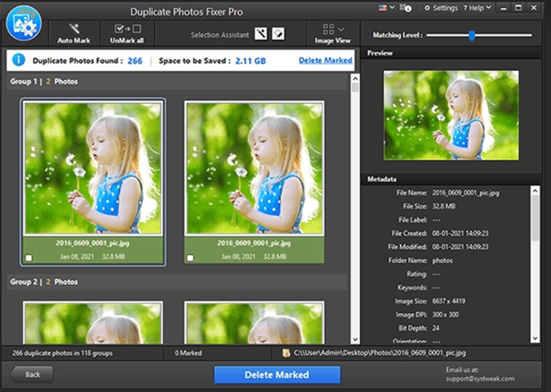Click the photo list scrollbar up arrow

point(355,78)
